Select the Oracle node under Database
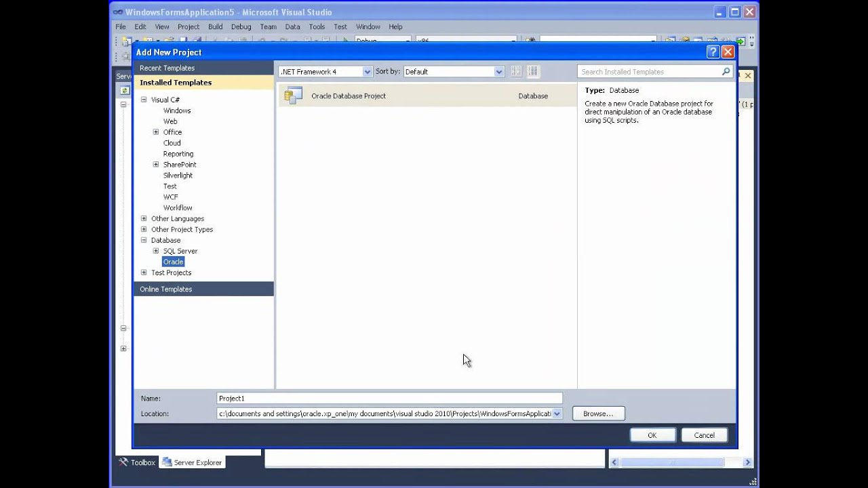The height and width of the screenshot is (488, 868). (173, 262)
